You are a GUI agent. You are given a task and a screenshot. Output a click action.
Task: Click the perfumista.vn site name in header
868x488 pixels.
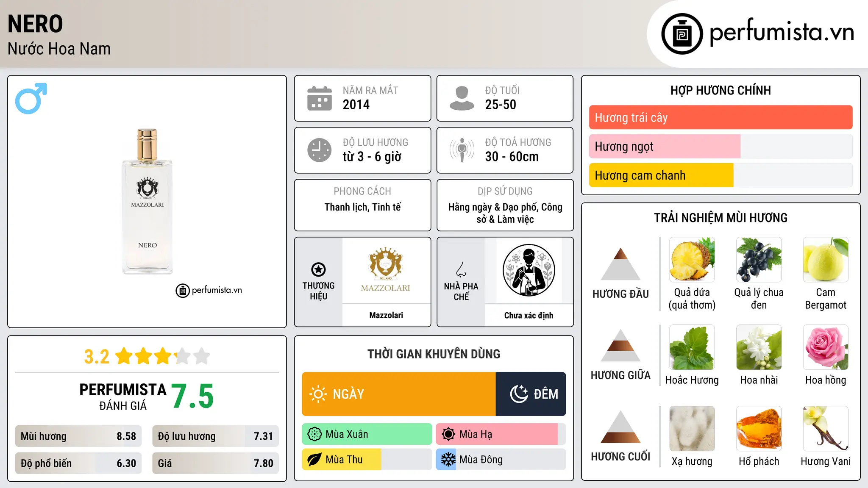click(782, 32)
